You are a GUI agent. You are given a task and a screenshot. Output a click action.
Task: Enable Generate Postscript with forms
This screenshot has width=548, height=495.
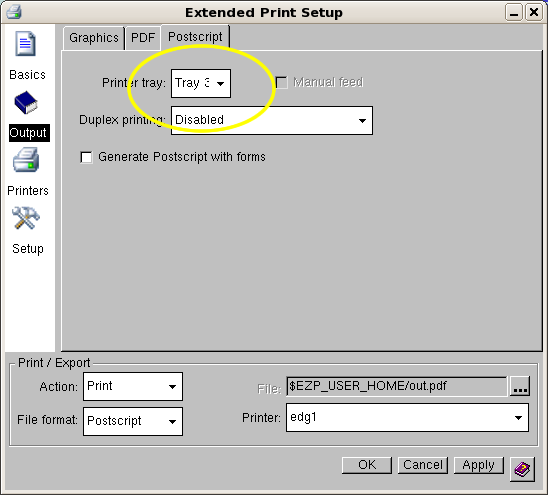[86, 157]
